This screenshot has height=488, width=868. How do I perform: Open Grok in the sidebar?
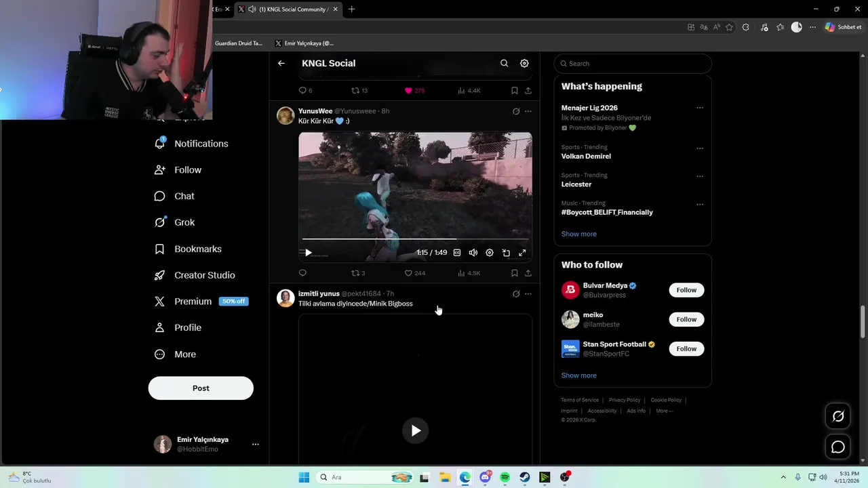[174, 222]
